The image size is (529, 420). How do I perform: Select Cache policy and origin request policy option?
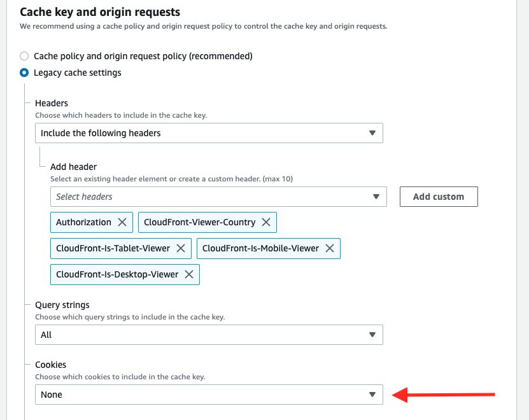tap(24, 56)
